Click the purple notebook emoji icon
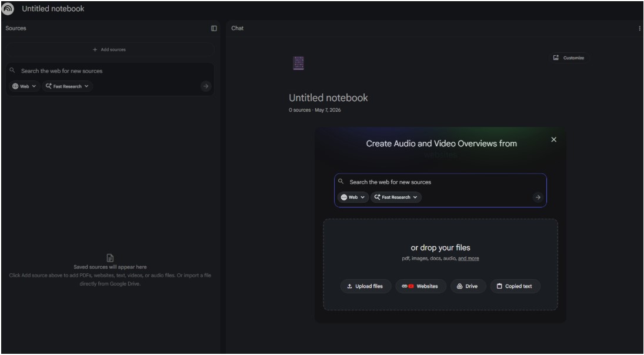Viewport: 644px width, 355px height. tap(299, 63)
